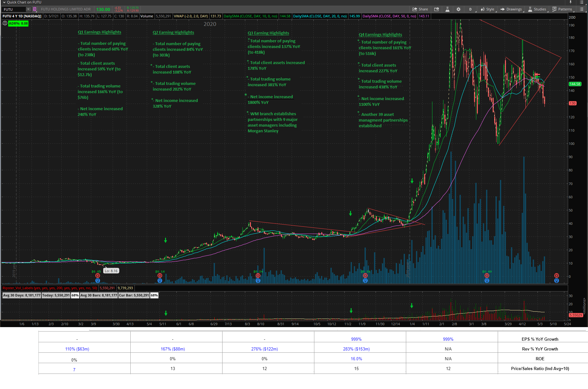The width and height of the screenshot is (588, 389).
Task: Click the flask icon beside Share
Action: coord(447,9)
